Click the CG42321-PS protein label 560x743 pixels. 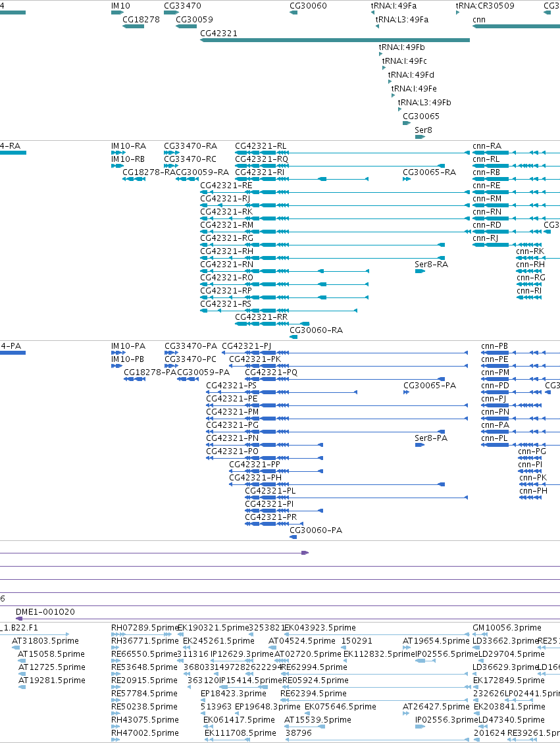point(231,386)
